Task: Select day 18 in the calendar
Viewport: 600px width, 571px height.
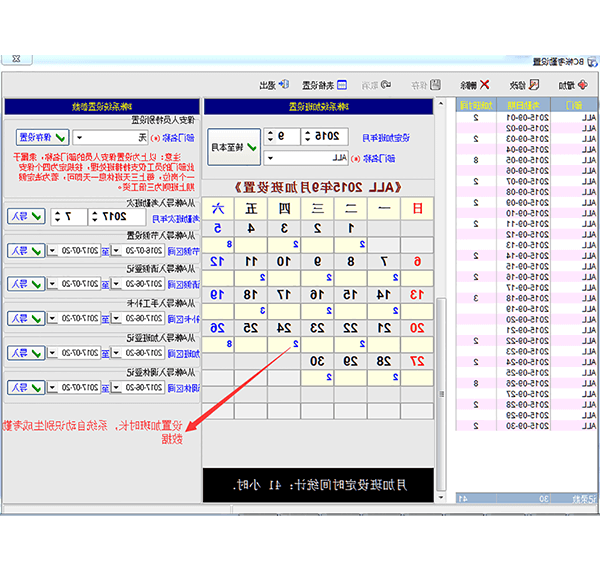Action: [x=250, y=294]
